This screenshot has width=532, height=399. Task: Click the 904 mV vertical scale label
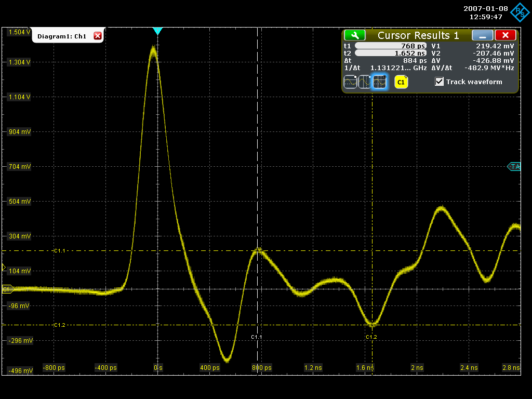tap(20, 131)
